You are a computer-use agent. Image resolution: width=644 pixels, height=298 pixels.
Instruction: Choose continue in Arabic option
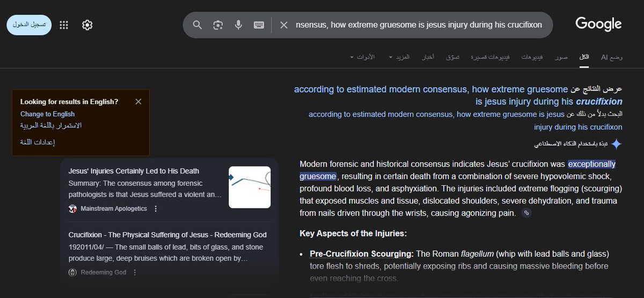(x=51, y=125)
